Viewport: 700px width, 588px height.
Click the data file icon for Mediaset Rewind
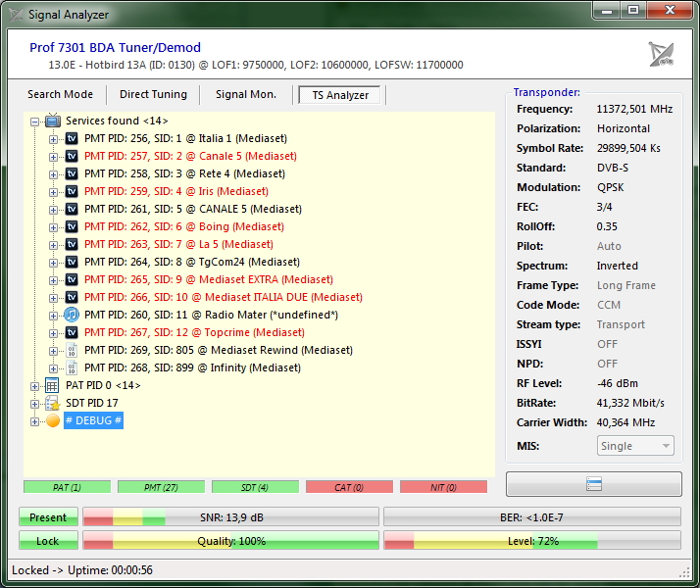click(72, 350)
